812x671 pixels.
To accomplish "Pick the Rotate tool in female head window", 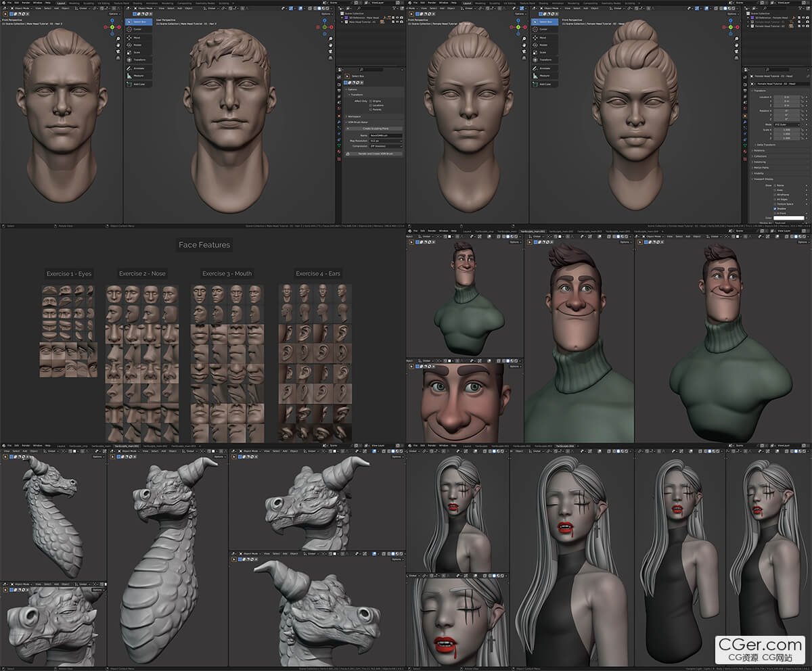I will [544, 45].
